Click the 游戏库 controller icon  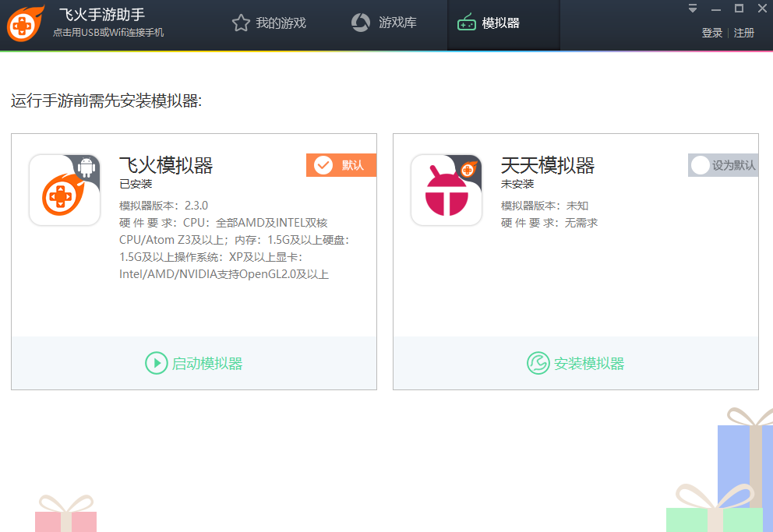pos(361,23)
